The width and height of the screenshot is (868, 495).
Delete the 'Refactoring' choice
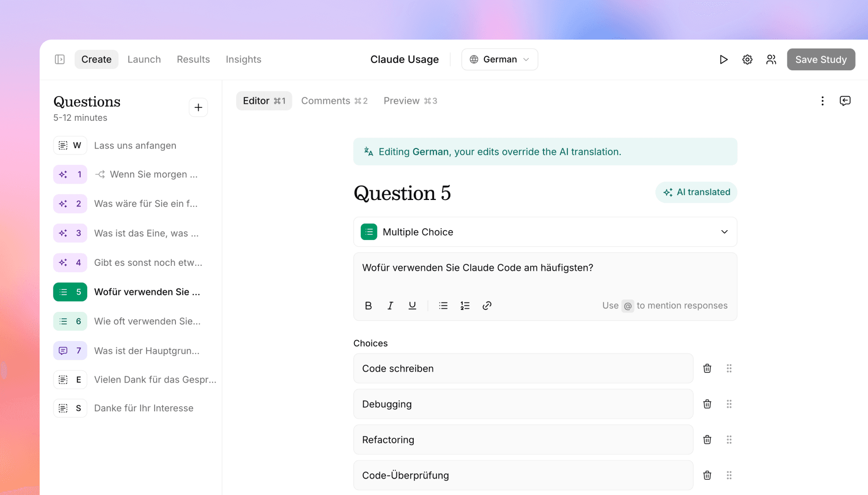point(707,440)
